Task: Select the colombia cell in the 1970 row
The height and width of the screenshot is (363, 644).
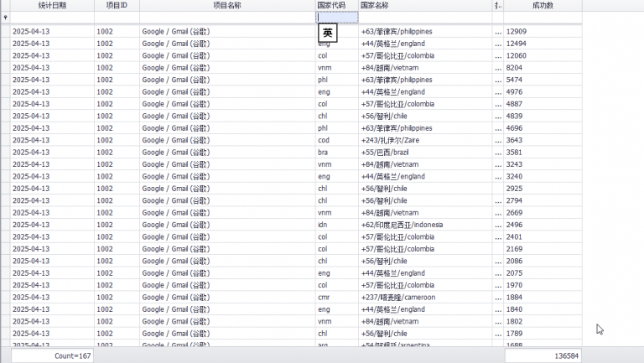Action: click(425, 285)
